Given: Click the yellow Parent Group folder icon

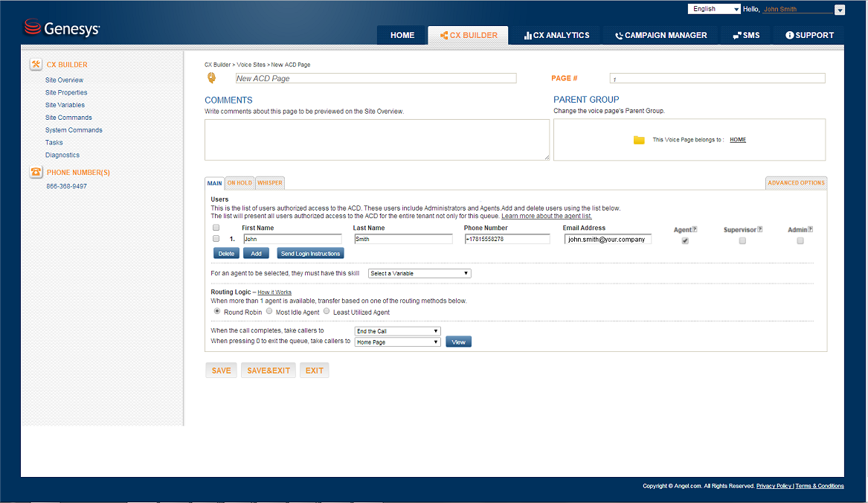Looking at the screenshot, I should (x=639, y=140).
